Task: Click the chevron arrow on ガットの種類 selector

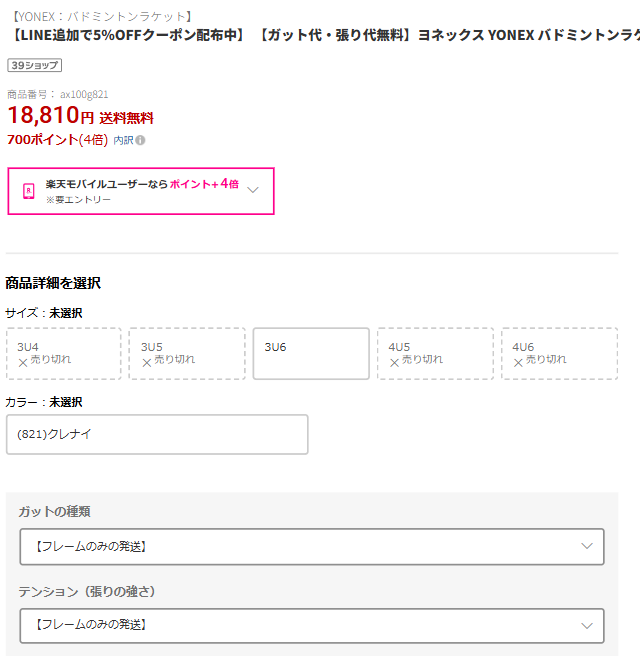Action: click(x=587, y=546)
